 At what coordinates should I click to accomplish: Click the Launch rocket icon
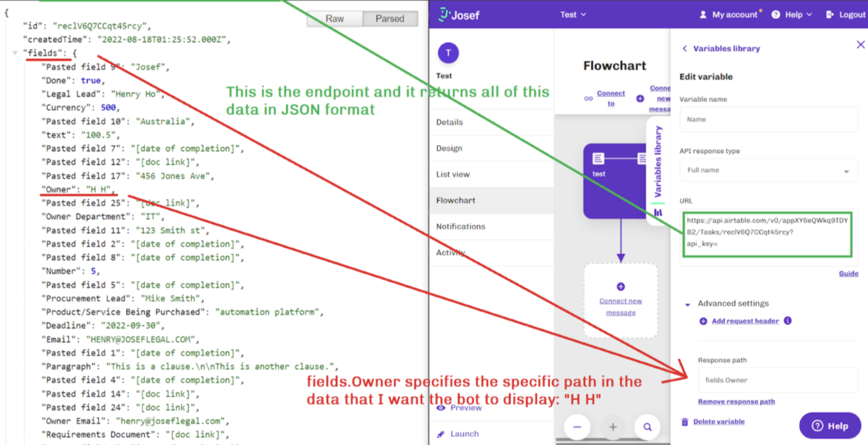(x=441, y=434)
